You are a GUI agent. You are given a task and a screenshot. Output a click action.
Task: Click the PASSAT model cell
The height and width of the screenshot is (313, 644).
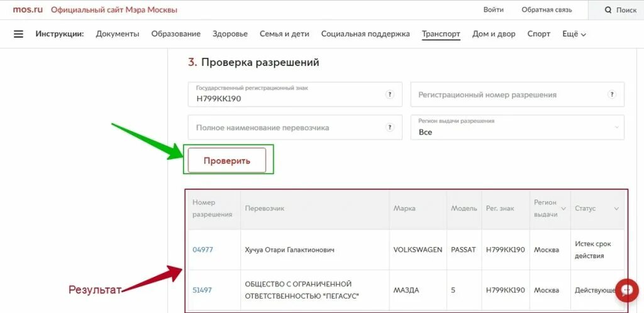pos(464,250)
